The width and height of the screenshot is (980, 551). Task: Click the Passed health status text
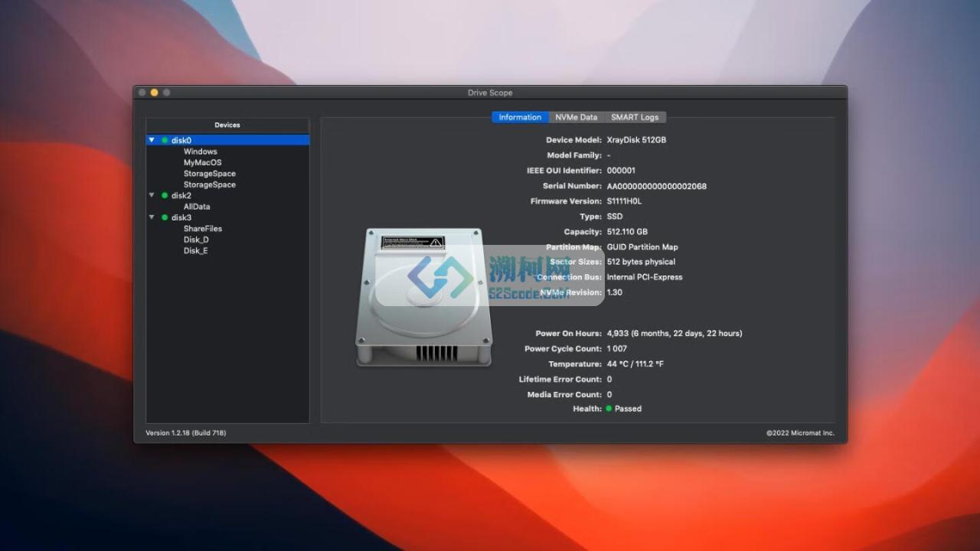(628, 409)
